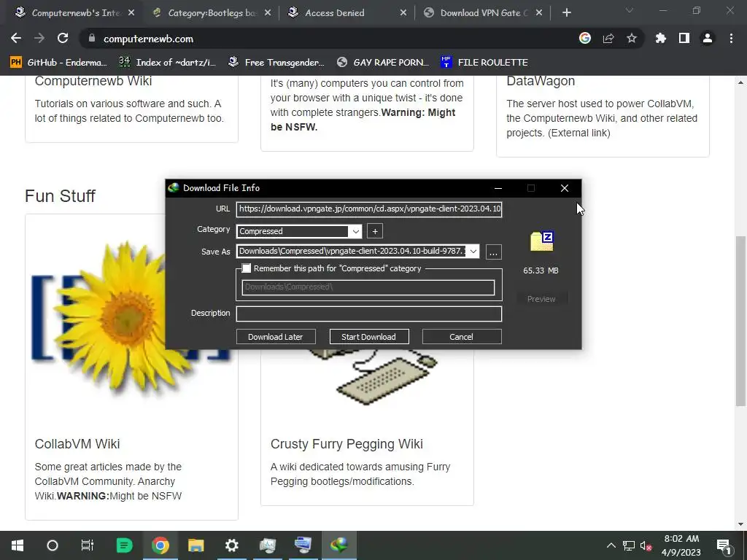Click Start Download button
This screenshot has width=747, height=560.
click(368, 337)
